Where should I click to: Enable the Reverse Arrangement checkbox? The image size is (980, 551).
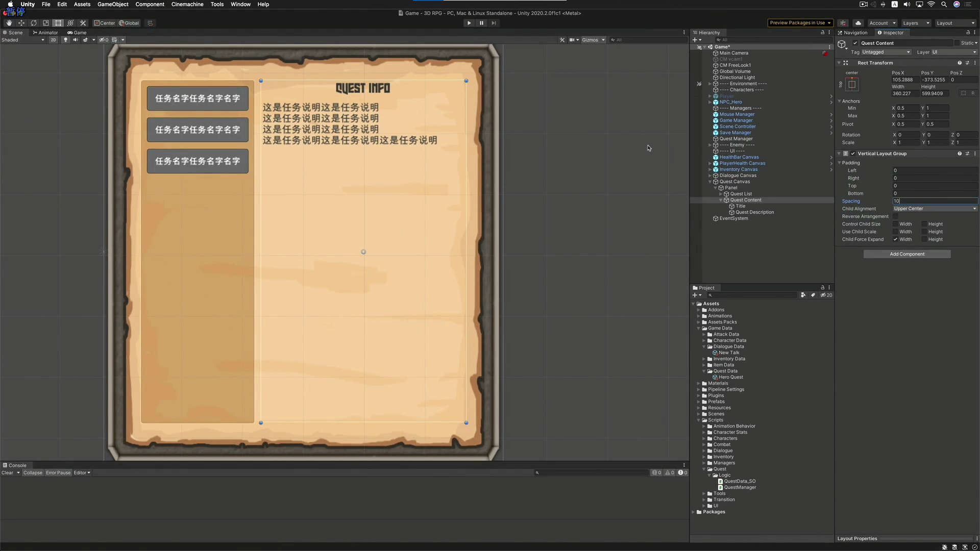[x=897, y=216]
